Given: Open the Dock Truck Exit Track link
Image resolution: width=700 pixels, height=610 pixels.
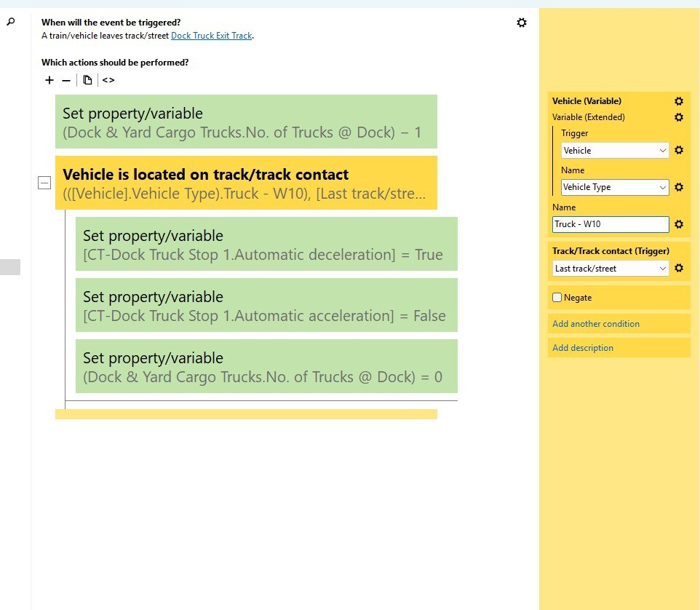Looking at the screenshot, I should (211, 36).
